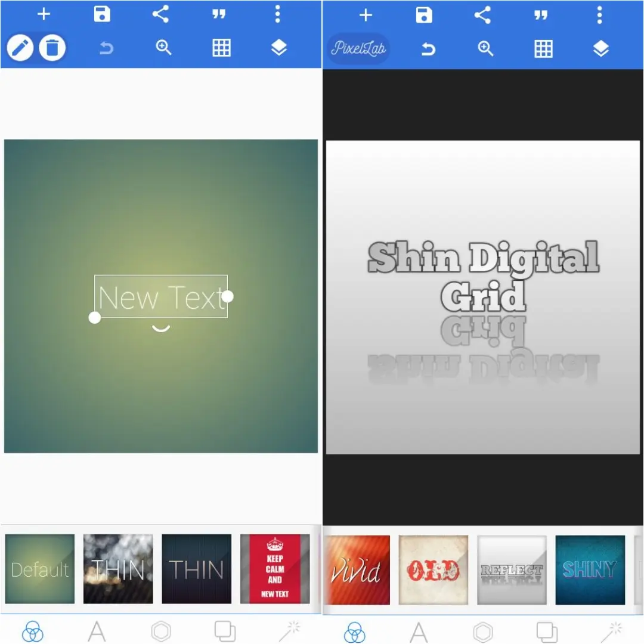Open the text A tab in left screen
Image resolution: width=644 pixels, height=644 pixels.
[97, 631]
